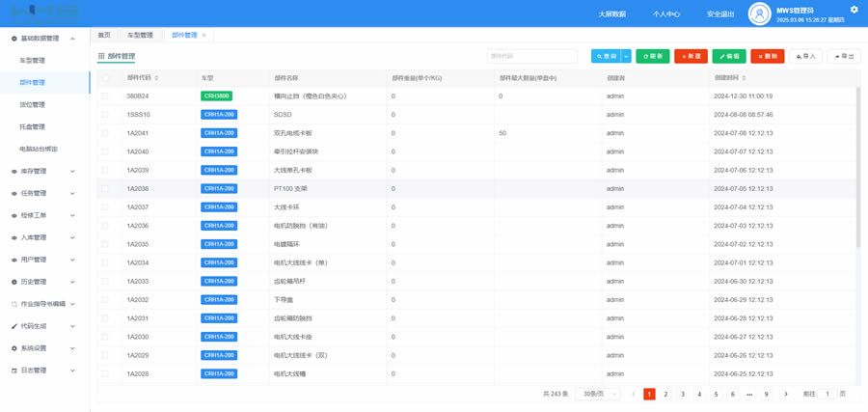The width and height of the screenshot is (868, 412).
Task: Check the row 1A2038 checkbox
Action: pyautogui.click(x=105, y=188)
